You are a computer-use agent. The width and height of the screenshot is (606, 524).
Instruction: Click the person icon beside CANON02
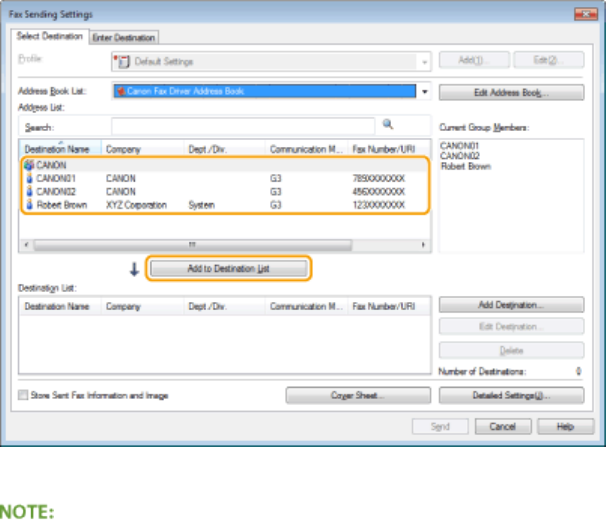click(x=29, y=192)
